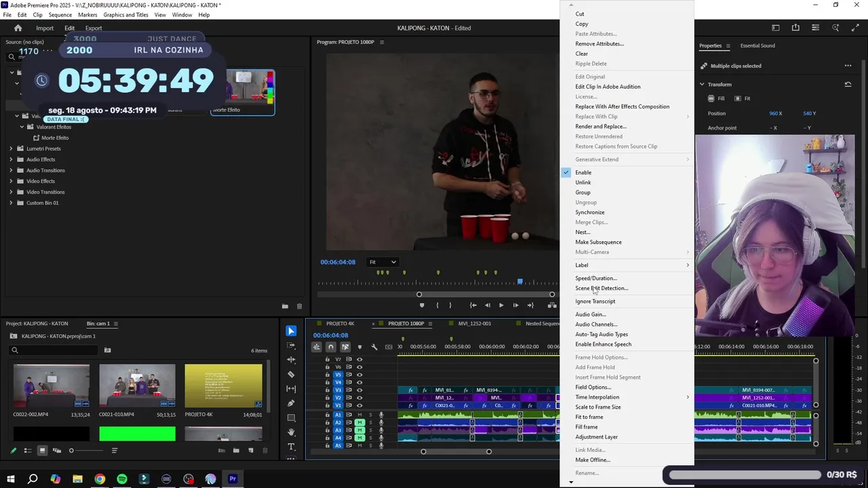The image size is (868, 488).
Task: Open the Fit zoom level dropdown
Action: 382,262
